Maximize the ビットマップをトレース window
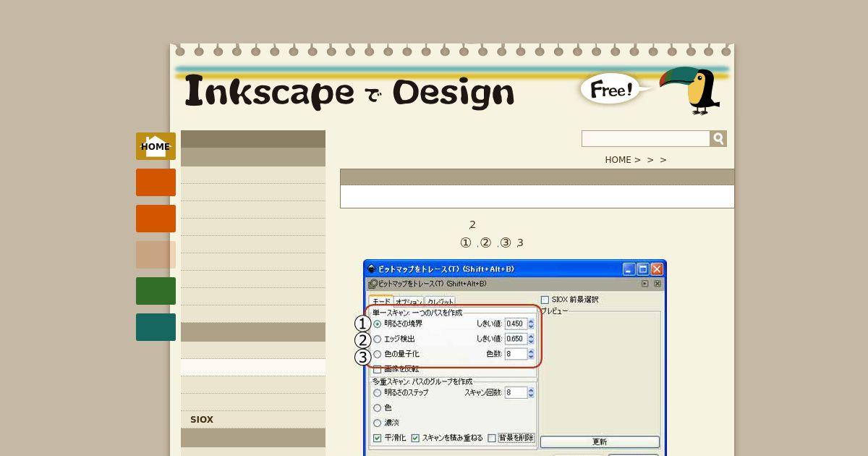868x456 pixels. click(642, 269)
